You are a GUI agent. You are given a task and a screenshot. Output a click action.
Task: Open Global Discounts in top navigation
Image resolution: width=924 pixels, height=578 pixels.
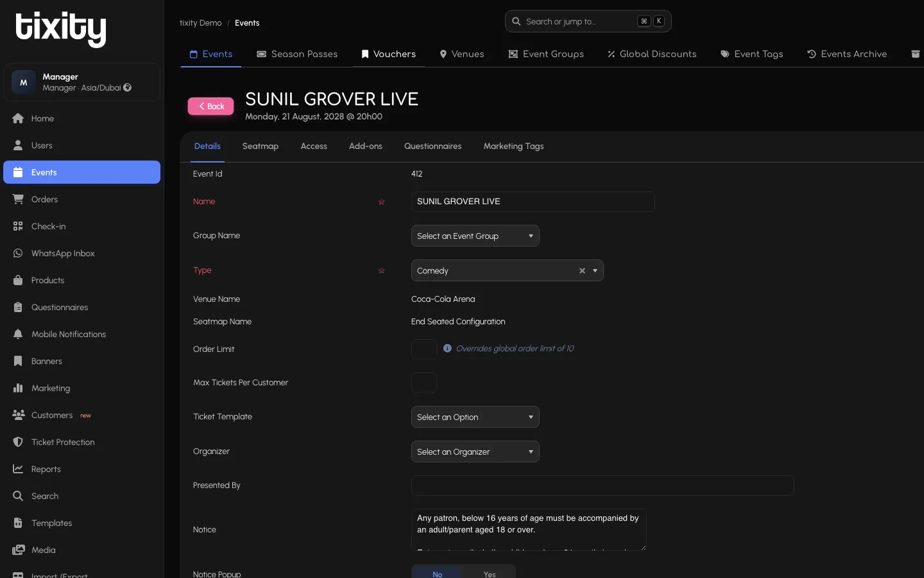(652, 54)
